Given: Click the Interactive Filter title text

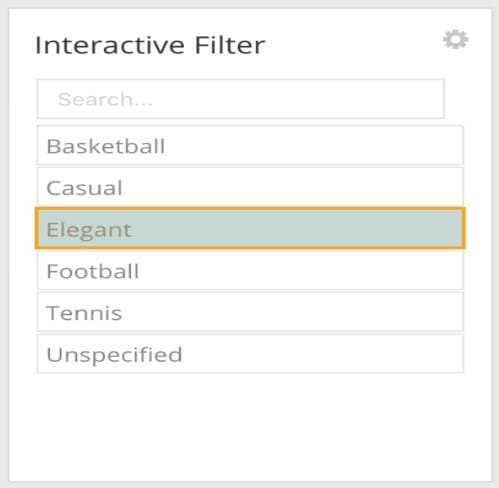Looking at the screenshot, I should pos(150,45).
